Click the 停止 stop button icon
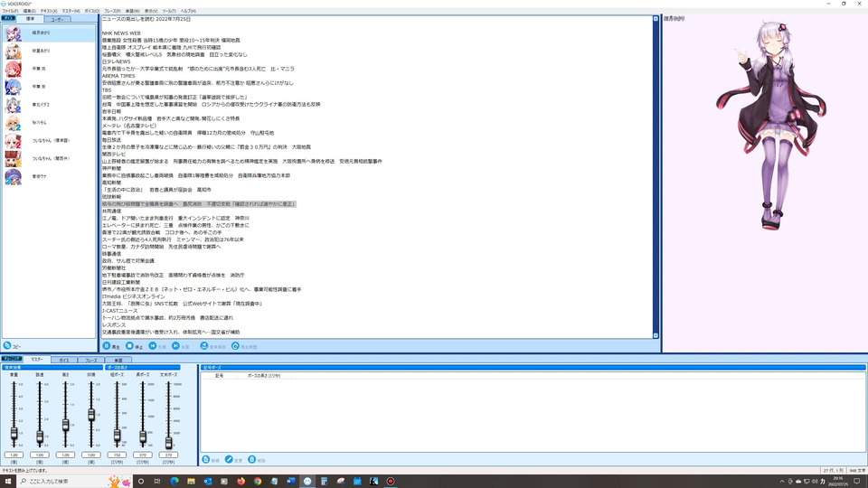Viewport: 868px width, 488px height. [x=129, y=346]
